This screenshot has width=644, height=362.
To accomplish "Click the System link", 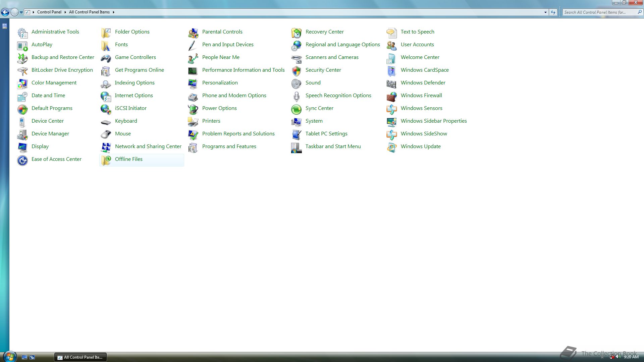I will [x=314, y=121].
